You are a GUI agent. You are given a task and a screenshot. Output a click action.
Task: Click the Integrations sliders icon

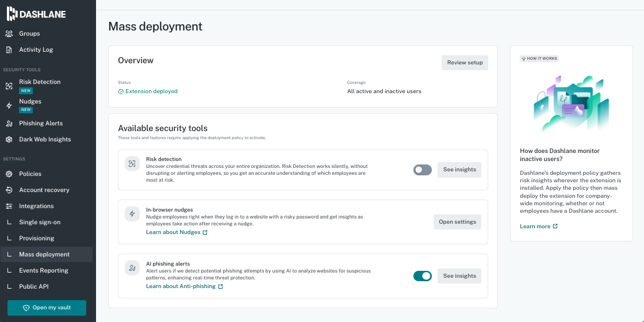(x=9, y=206)
